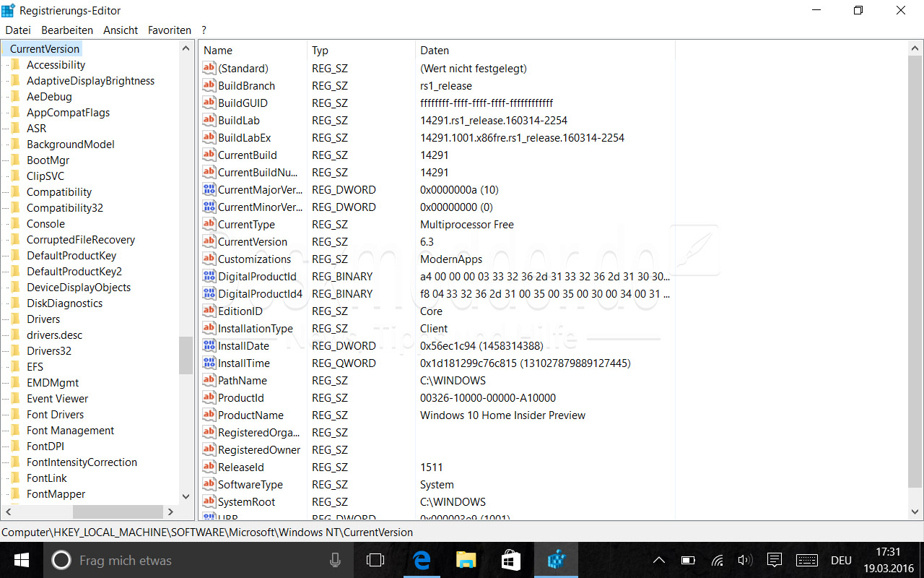The height and width of the screenshot is (578, 924).
Task: Select the DefaultProductKey2 key
Action: point(74,271)
